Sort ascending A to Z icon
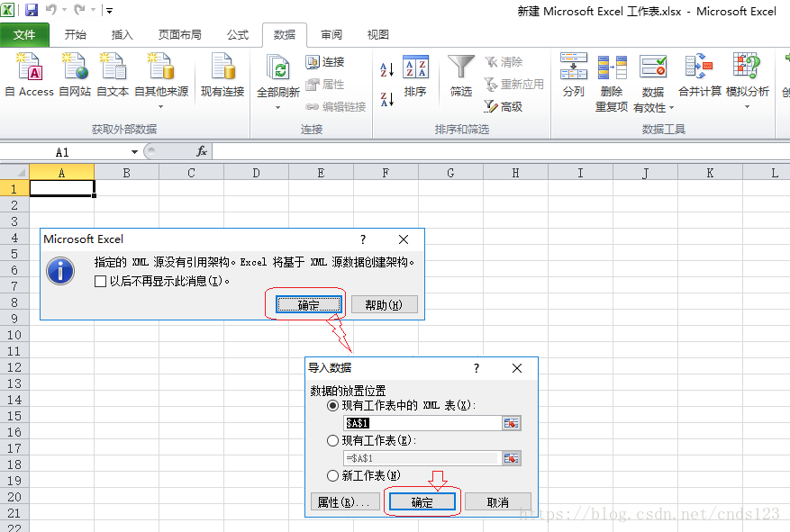 386,69
